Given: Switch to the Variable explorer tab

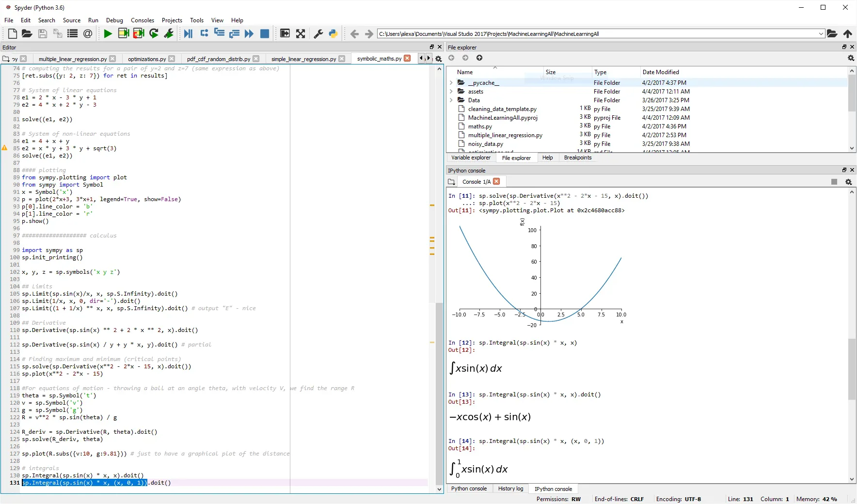Looking at the screenshot, I should coord(471,157).
